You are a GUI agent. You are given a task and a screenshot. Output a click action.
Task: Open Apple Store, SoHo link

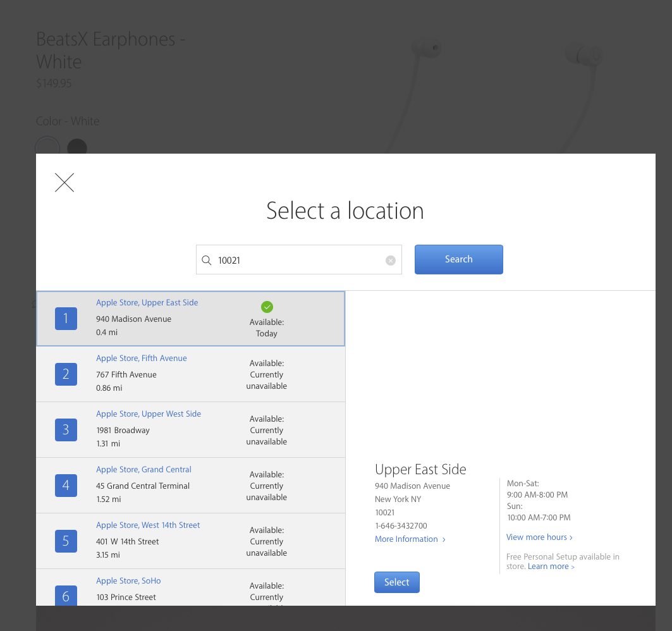pos(128,581)
